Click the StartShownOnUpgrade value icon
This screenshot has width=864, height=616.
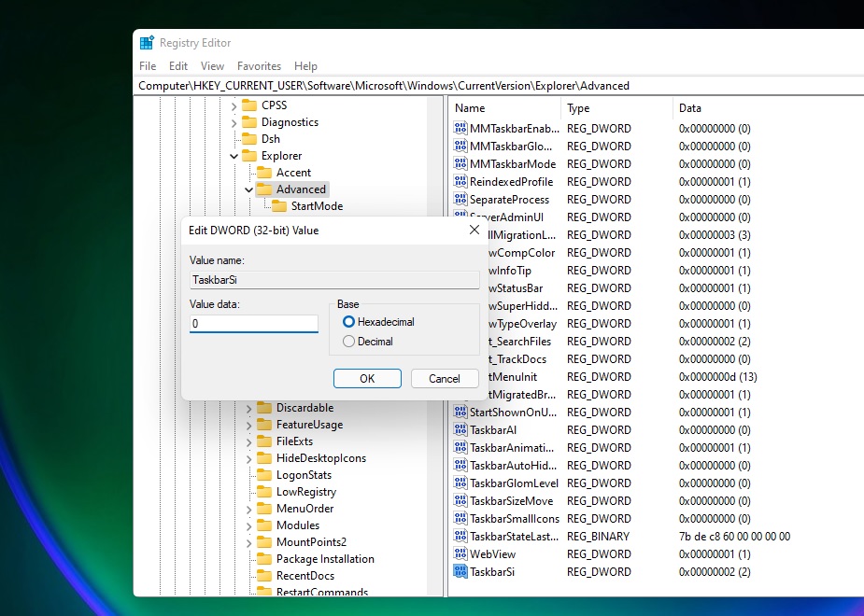[460, 412]
